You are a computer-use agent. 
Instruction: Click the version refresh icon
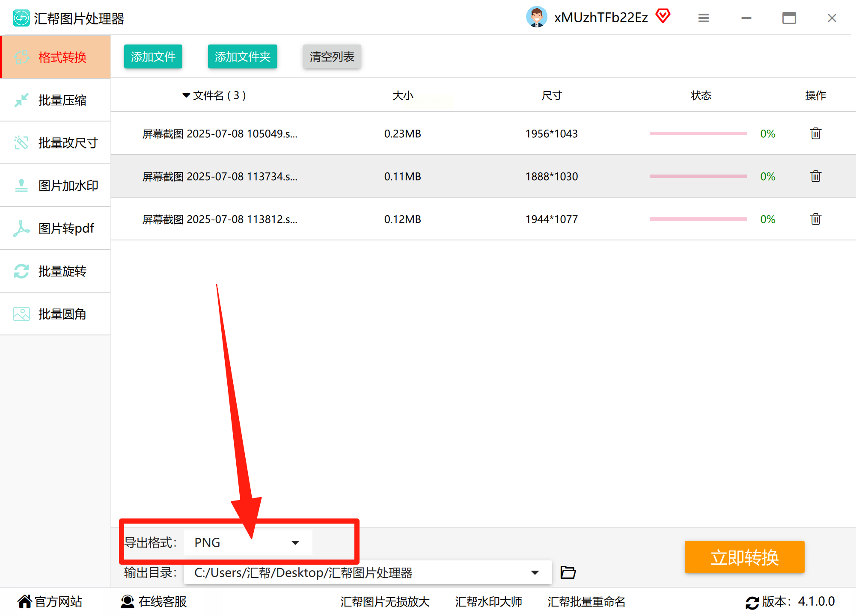click(x=752, y=602)
